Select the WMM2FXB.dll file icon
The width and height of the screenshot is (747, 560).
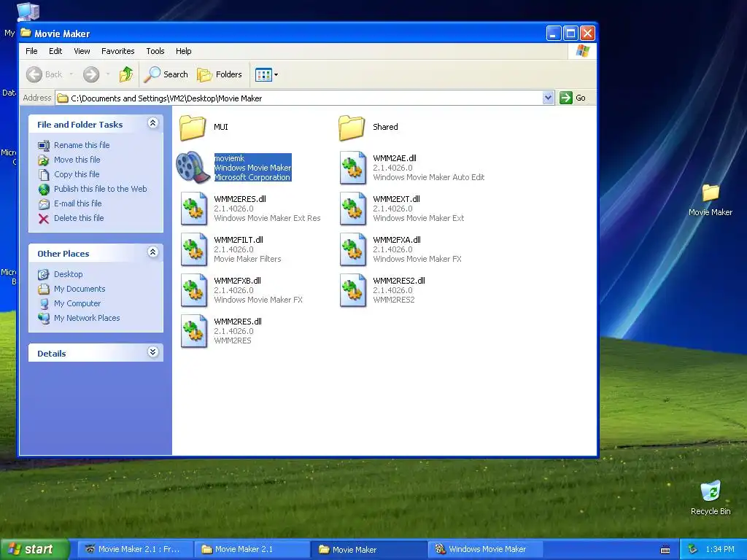pyautogui.click(x=193, y=290)
